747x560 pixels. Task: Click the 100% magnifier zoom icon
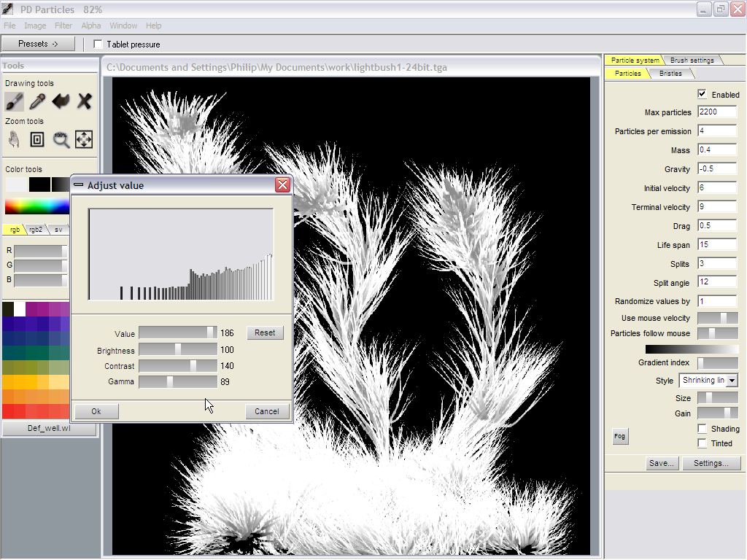coord(61,139)
